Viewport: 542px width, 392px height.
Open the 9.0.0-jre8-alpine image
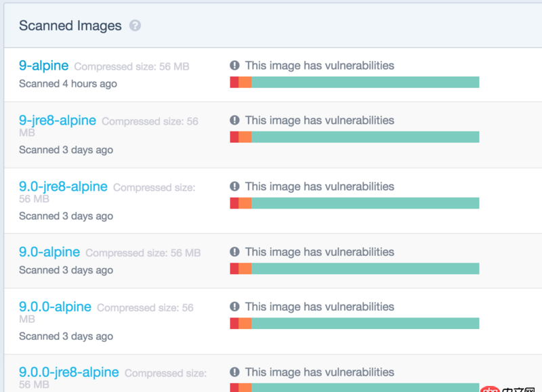tap(68, 372)
